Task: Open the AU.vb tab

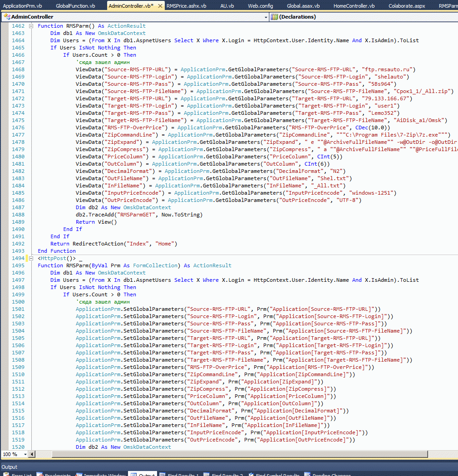Action: pos(227,6)
